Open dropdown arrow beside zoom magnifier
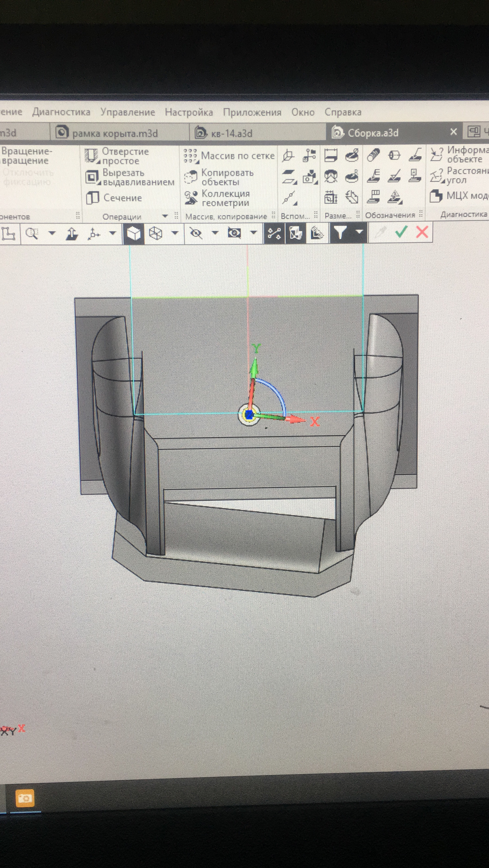The image size is (489, 868). coord(52,233)
